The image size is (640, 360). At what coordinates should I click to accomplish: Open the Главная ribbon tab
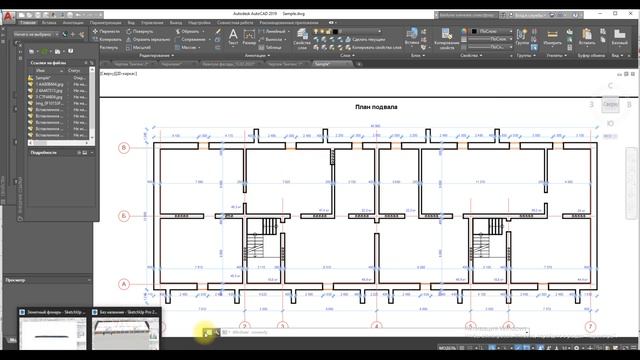(28, 23)
